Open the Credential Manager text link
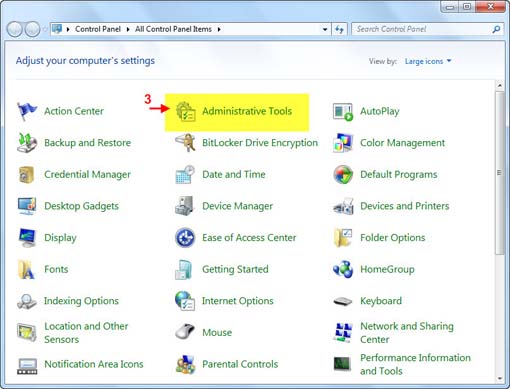510x389 pixels. (87, 174)
